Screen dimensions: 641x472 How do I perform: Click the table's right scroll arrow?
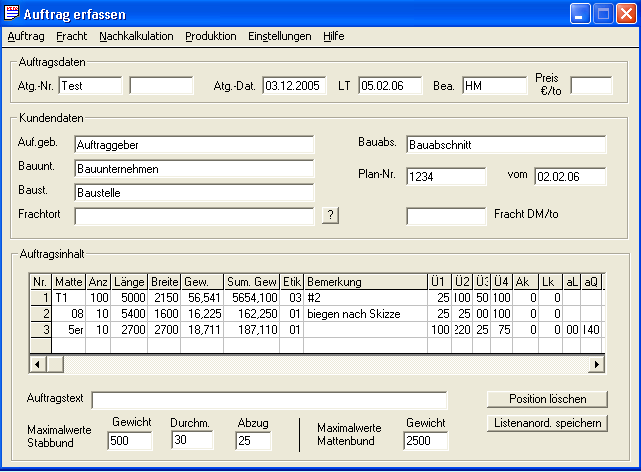[597, 364]
